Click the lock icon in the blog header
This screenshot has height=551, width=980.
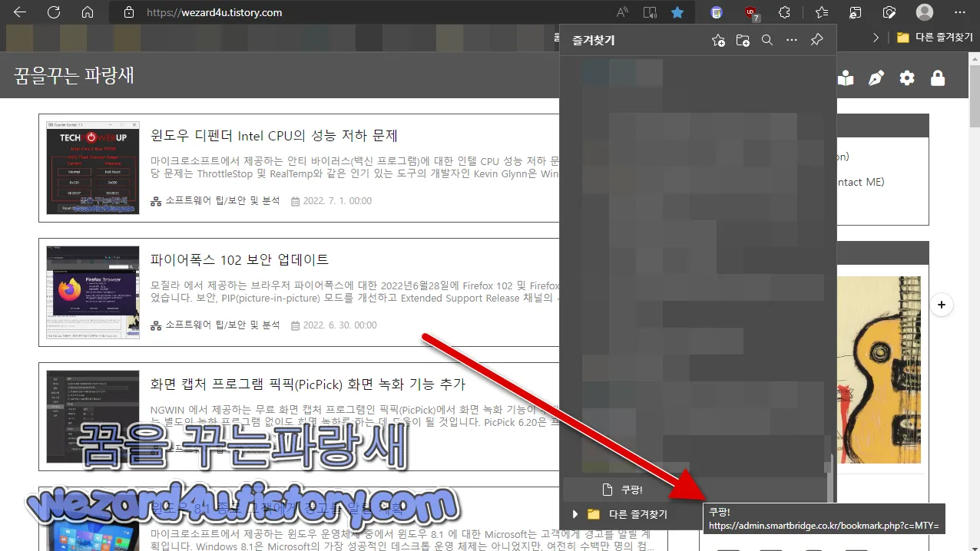pos(938,78)
